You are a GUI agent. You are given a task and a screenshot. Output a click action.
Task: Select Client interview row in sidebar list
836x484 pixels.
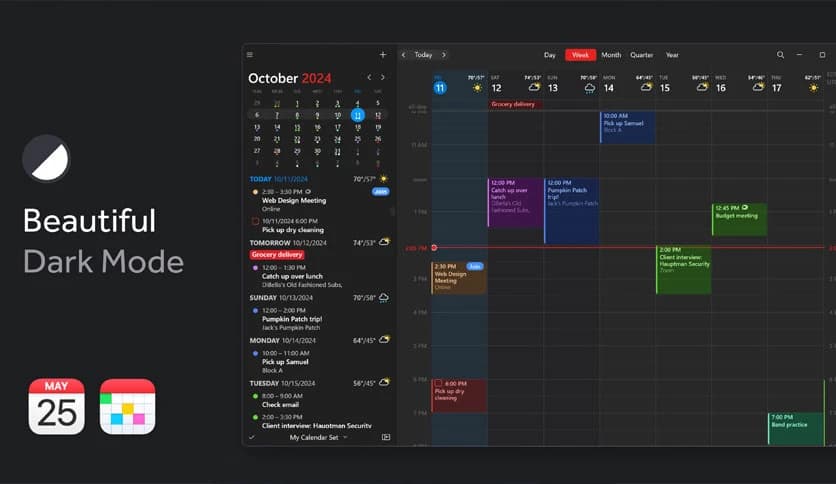[x=317, y=425]
